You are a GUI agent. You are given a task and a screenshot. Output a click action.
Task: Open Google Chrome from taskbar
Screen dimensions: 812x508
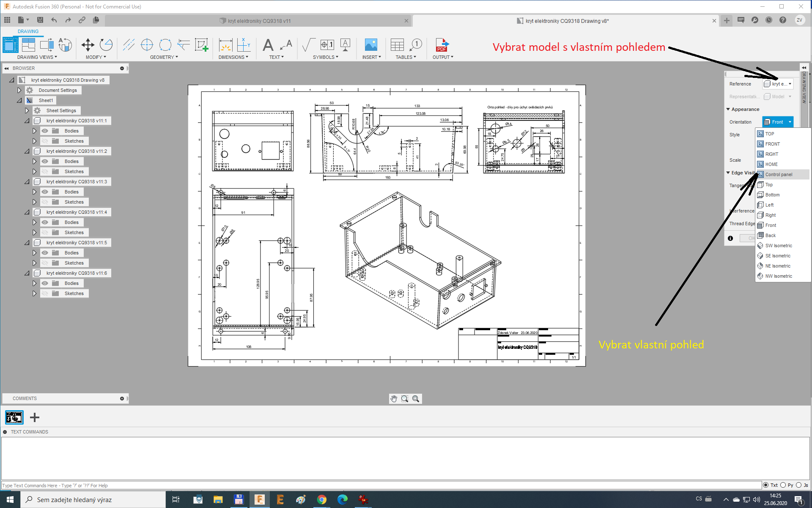[x=322, y=500]
